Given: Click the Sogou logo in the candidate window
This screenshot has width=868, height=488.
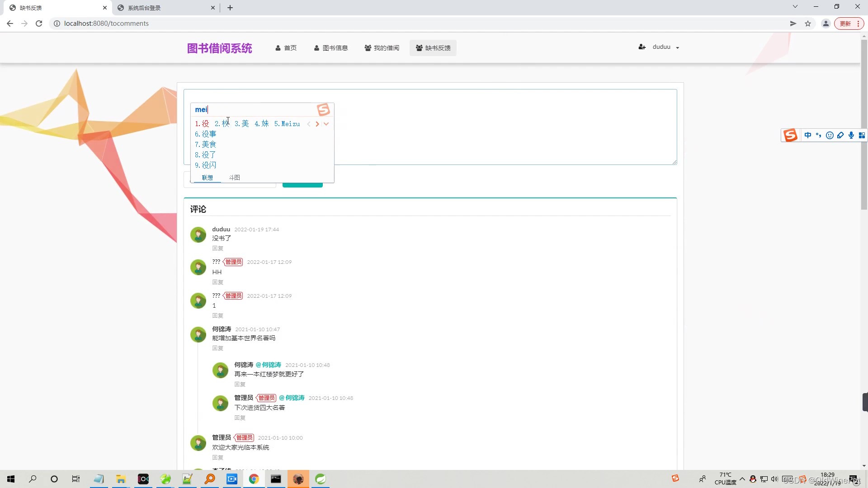Looking at the screenshot, I should pos(324,109).
